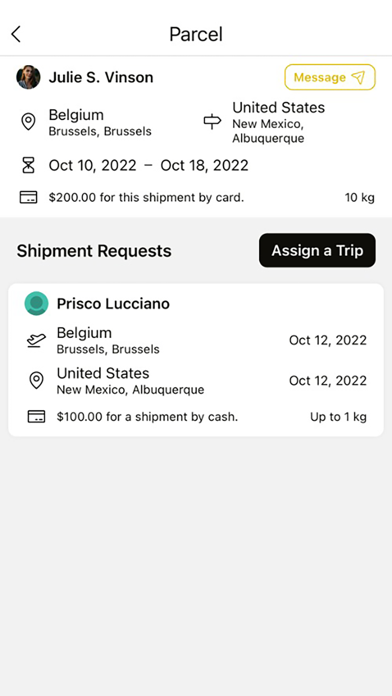The image size is (392, 696).
Task: Open Prisco Lucciano's name in request card
Action: (x=113, y=304)
